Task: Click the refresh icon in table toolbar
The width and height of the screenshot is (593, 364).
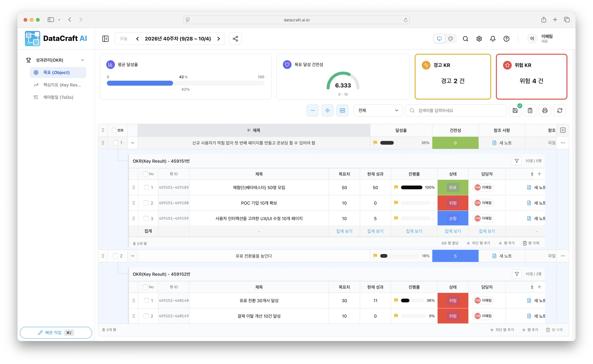Action: coord(560,111)
